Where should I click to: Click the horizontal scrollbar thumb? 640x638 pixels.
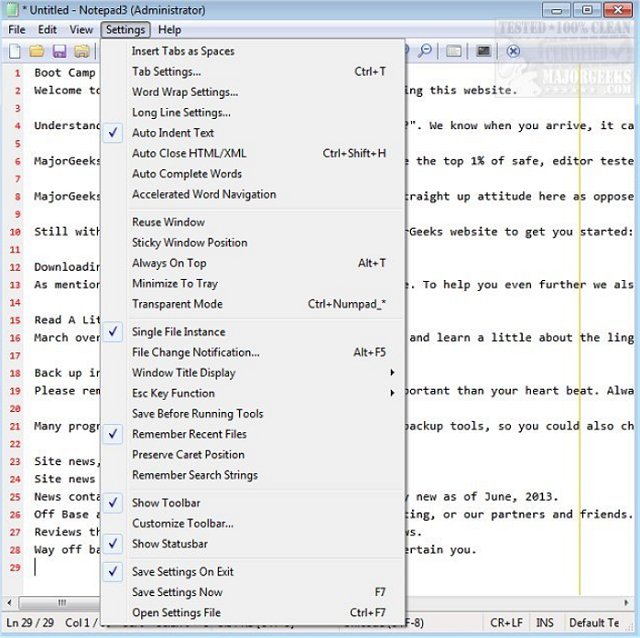point(60,602)
